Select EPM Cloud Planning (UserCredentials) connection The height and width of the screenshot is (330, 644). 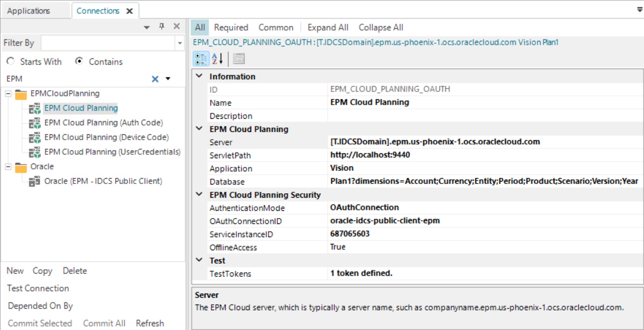[x=112, y=152]
